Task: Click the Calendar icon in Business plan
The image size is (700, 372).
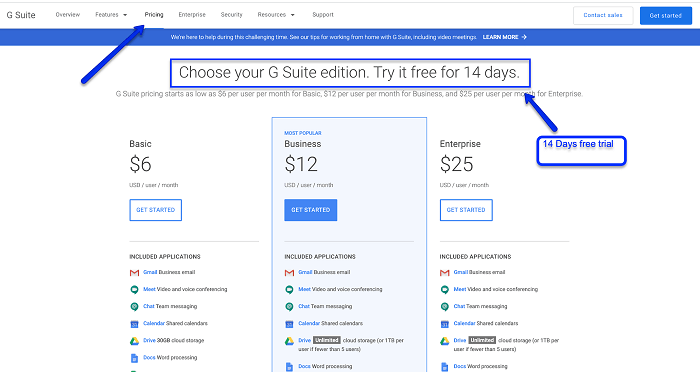Action: pyautogui.click(x=289, y=324)
